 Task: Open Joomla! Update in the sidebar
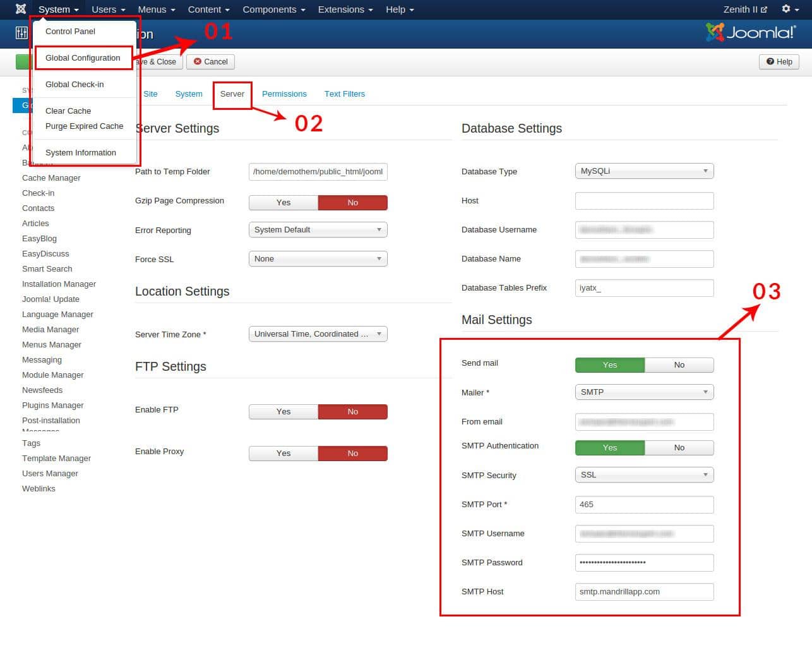(51, 299)
